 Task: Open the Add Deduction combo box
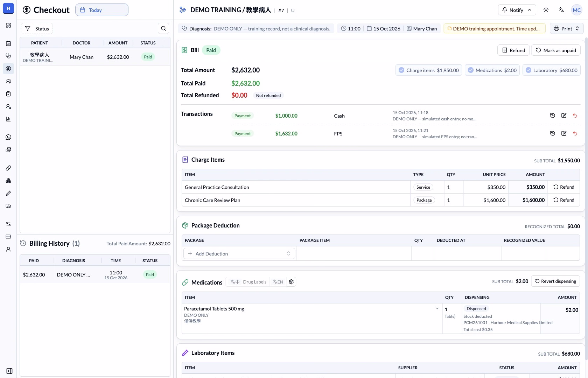[239, 253]
